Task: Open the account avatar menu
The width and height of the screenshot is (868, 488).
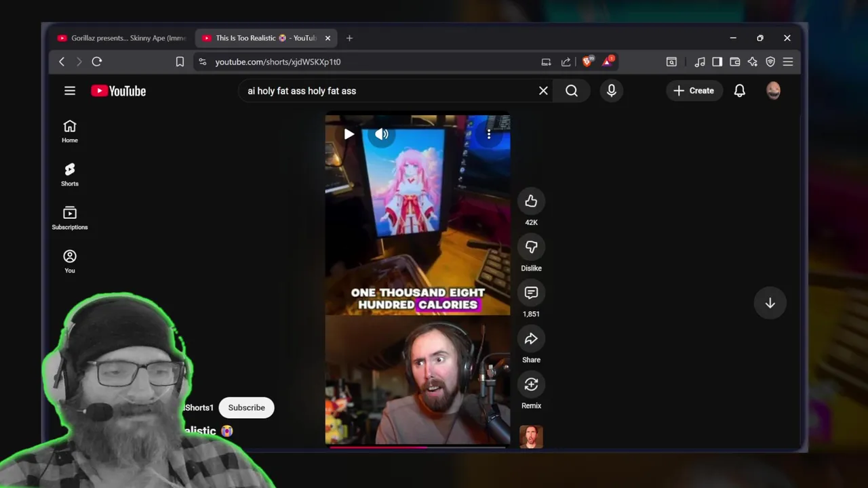Action: (x=774, y=91)
